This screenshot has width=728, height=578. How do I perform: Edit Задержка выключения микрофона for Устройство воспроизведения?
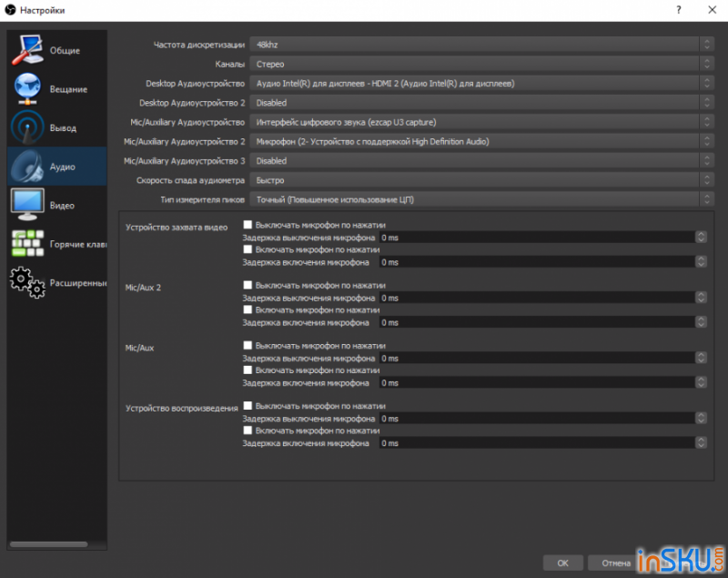tap(542, 419)
